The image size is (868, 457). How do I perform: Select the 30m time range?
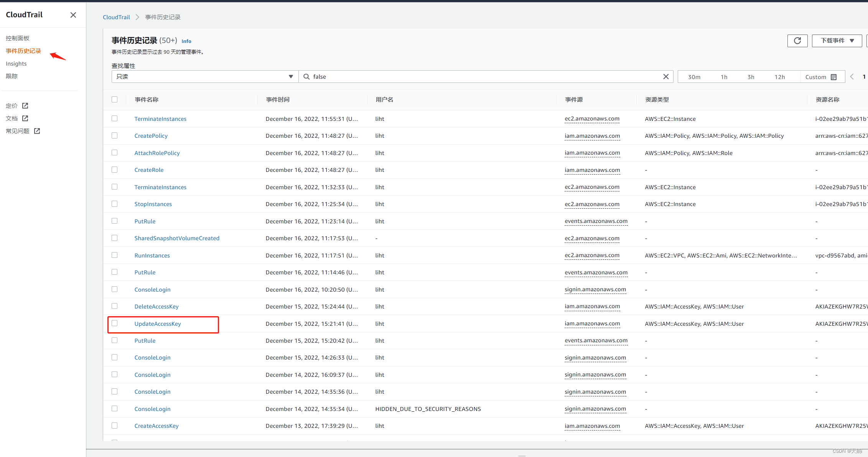pos(694,77)
